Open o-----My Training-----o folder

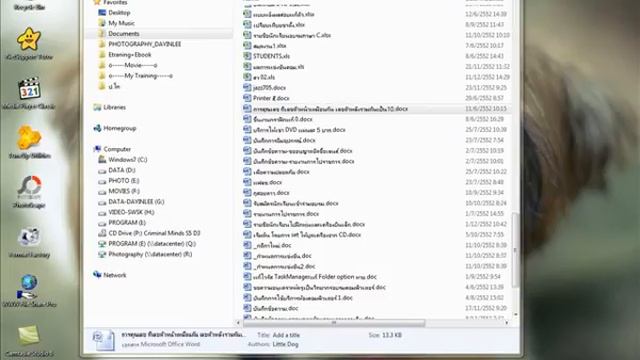click(x=140, y=76)
